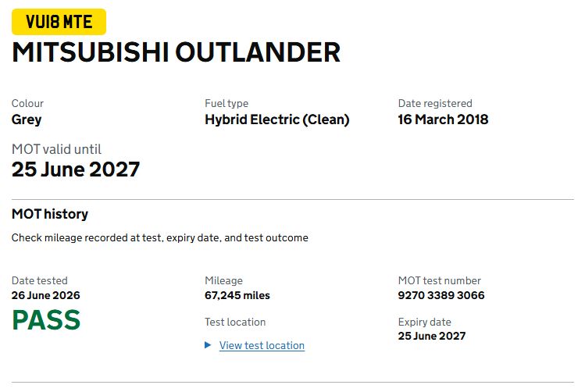Click the PASS test result text

click(x=46, y=320)
